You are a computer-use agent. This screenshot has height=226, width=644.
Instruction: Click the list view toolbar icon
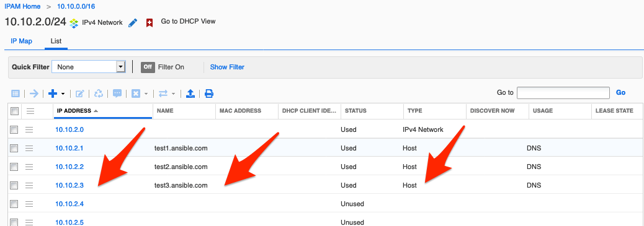(15, 93)
